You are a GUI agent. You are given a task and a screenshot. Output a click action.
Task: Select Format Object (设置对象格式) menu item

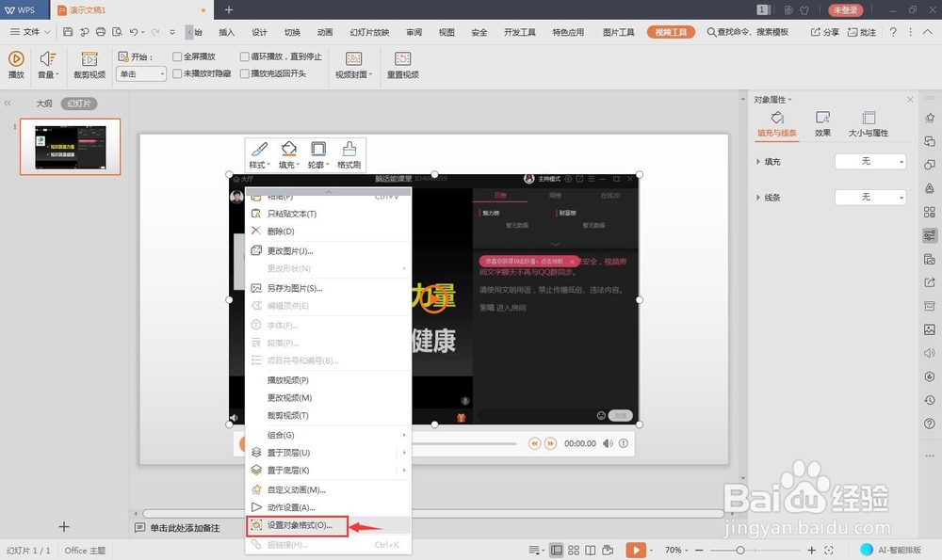coord(329,525)
